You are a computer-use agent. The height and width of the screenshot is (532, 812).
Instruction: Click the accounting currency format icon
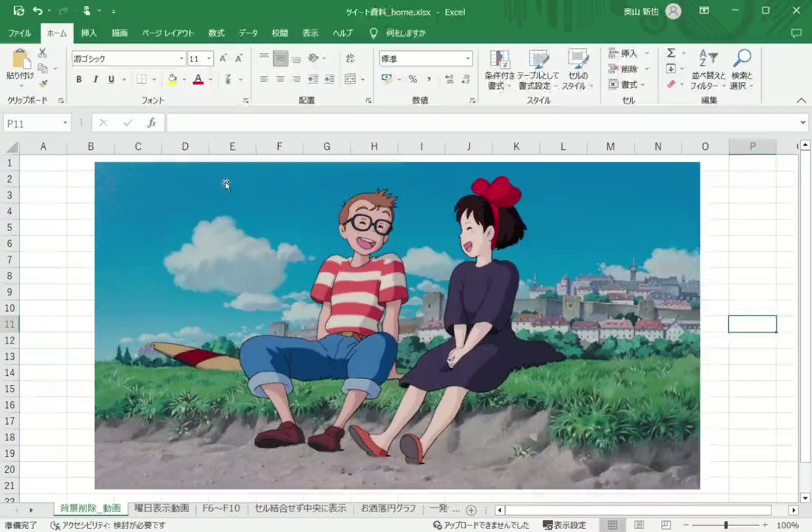[x=387, y=78]
